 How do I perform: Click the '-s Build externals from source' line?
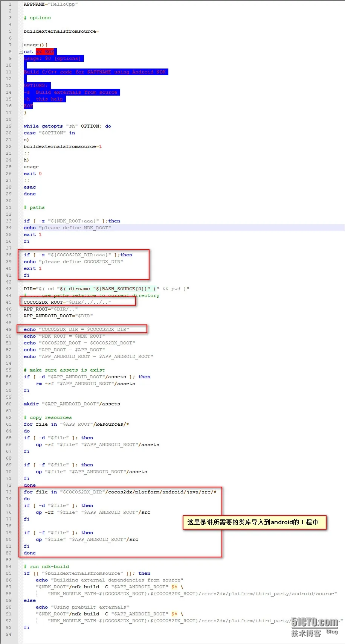71,93
